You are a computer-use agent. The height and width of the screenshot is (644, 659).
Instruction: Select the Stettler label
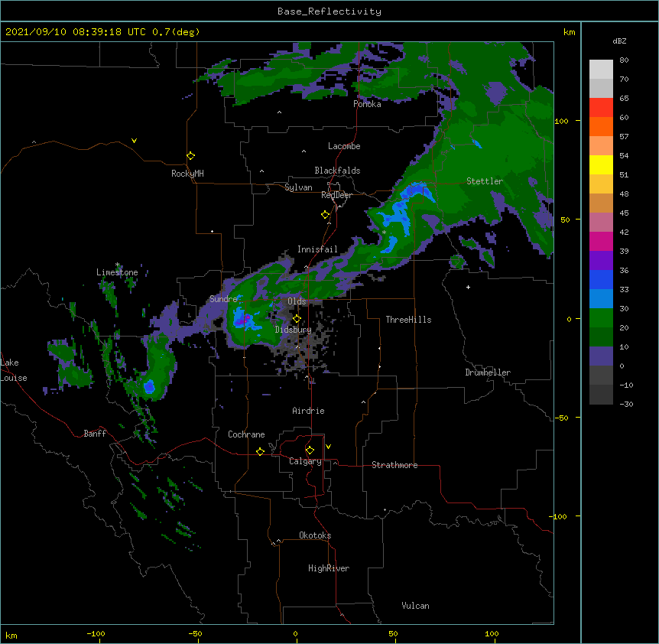pyautogui.click(x=485, y=181)
